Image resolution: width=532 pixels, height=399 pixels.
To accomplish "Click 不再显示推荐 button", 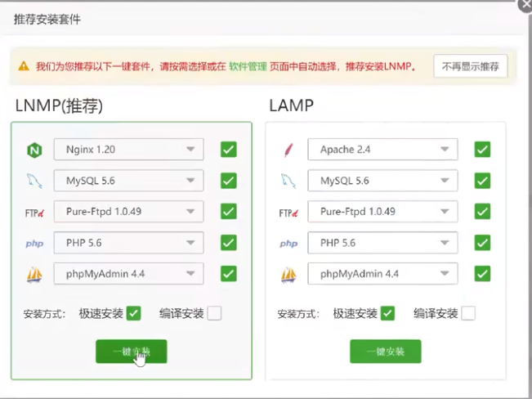I will (471, 66).
